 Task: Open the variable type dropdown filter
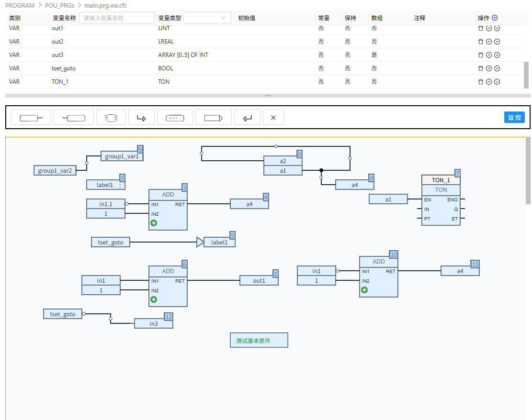pyautogui.click(x=207, y=18)
